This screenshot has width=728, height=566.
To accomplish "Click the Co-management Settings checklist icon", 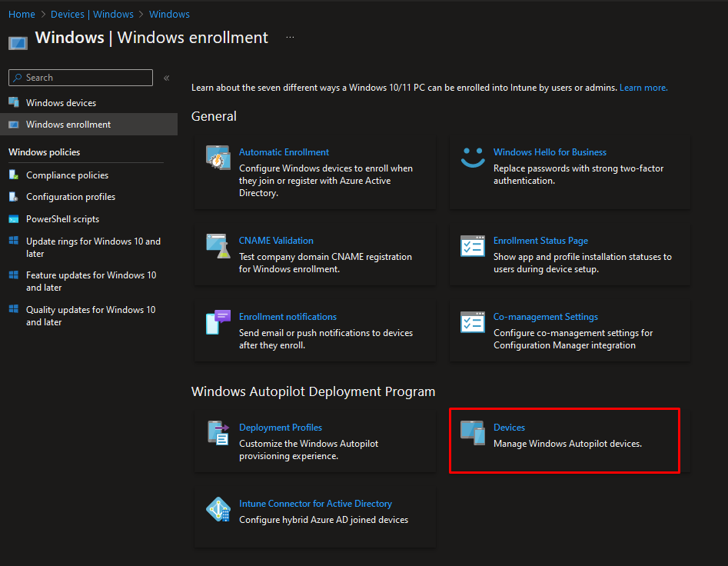I will tap(473, 322).
